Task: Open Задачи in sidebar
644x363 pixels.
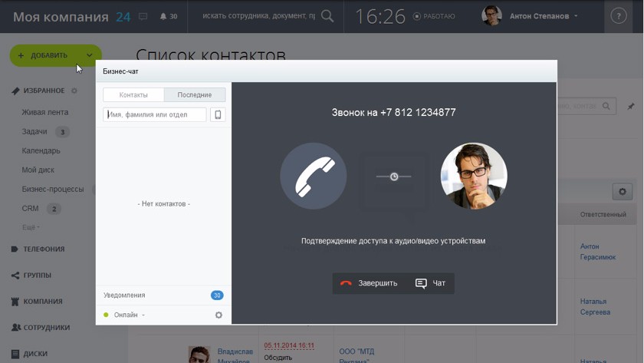Action: coord(34,131)
